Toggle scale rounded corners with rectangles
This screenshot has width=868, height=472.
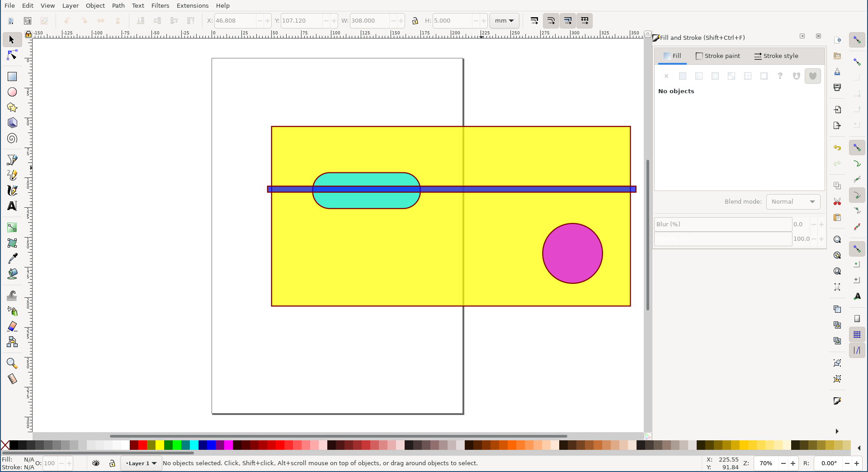point(551,21)
